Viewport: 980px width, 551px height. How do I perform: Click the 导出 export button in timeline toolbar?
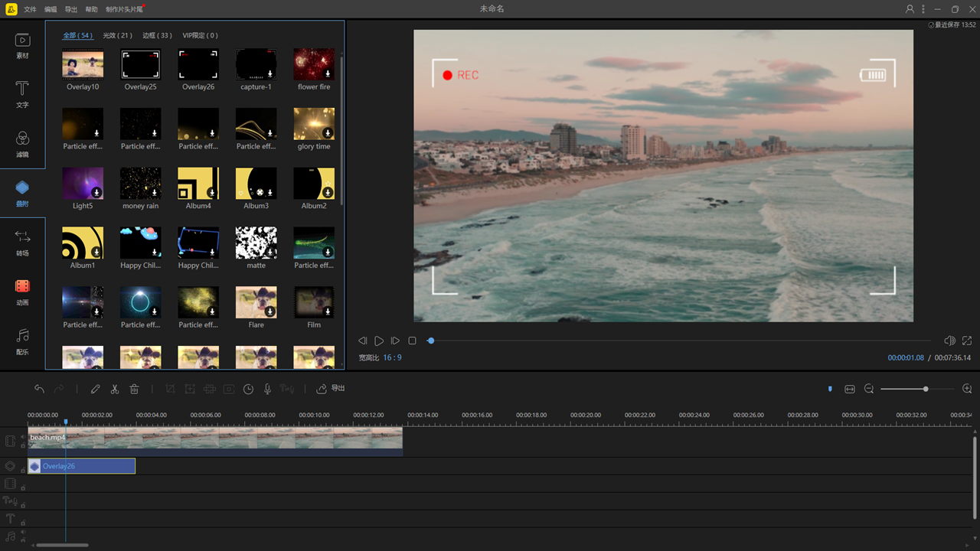(331, 389)
